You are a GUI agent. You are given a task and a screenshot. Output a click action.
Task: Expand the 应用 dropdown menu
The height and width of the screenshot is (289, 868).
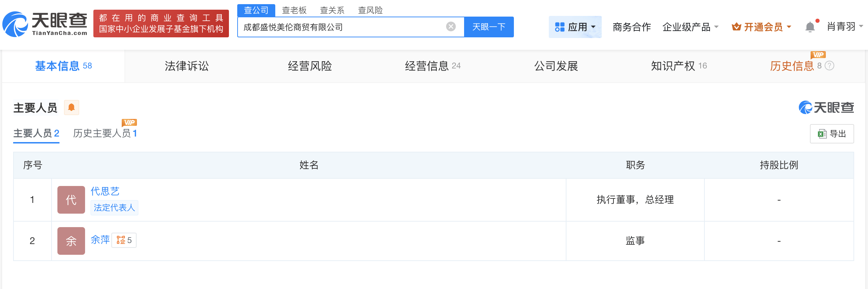pyautogui.click(x=575, y=27)
